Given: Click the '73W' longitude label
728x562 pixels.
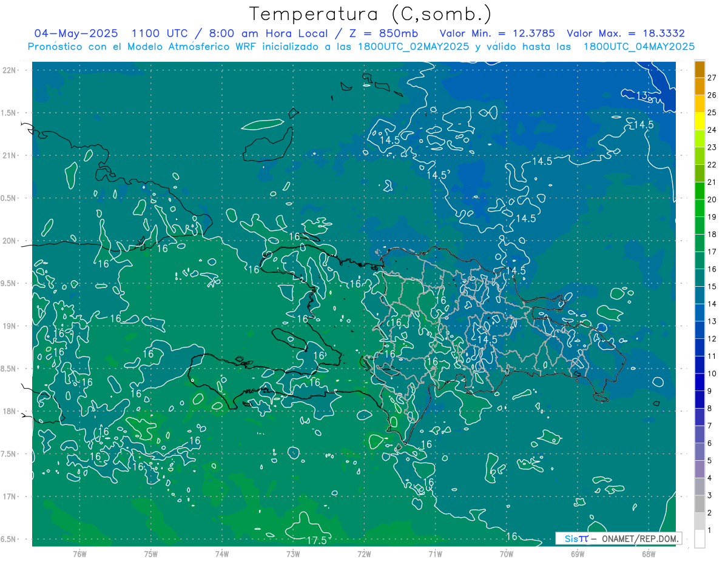Looking at the screenshot, I should pos(293,554).
